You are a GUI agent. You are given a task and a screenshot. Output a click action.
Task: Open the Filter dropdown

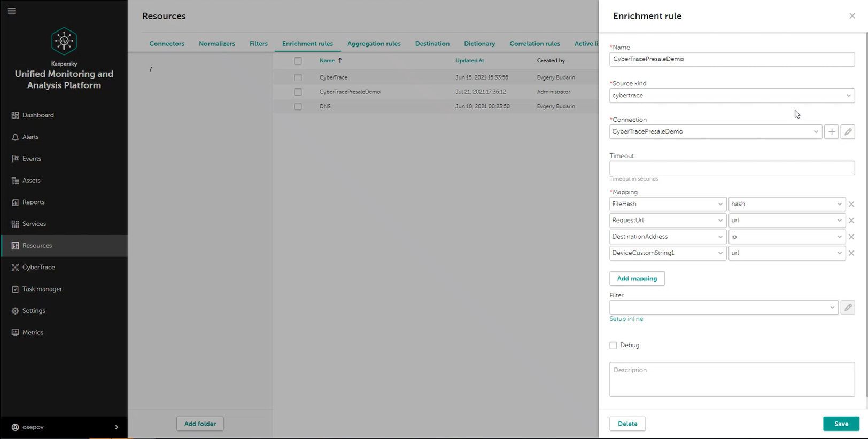pos(724,308)
